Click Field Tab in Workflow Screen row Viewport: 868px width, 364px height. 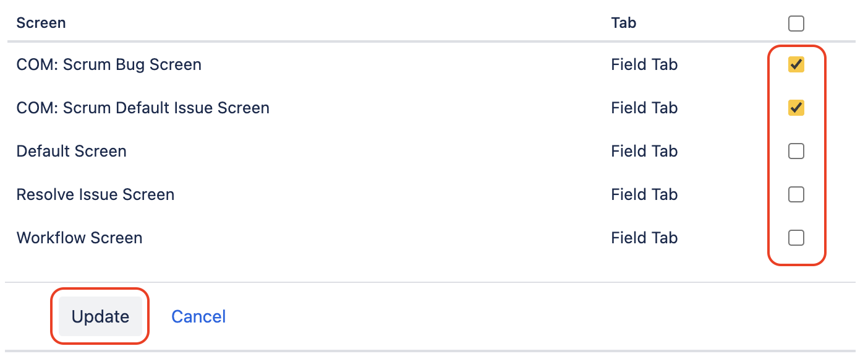(x=644, y=238)
